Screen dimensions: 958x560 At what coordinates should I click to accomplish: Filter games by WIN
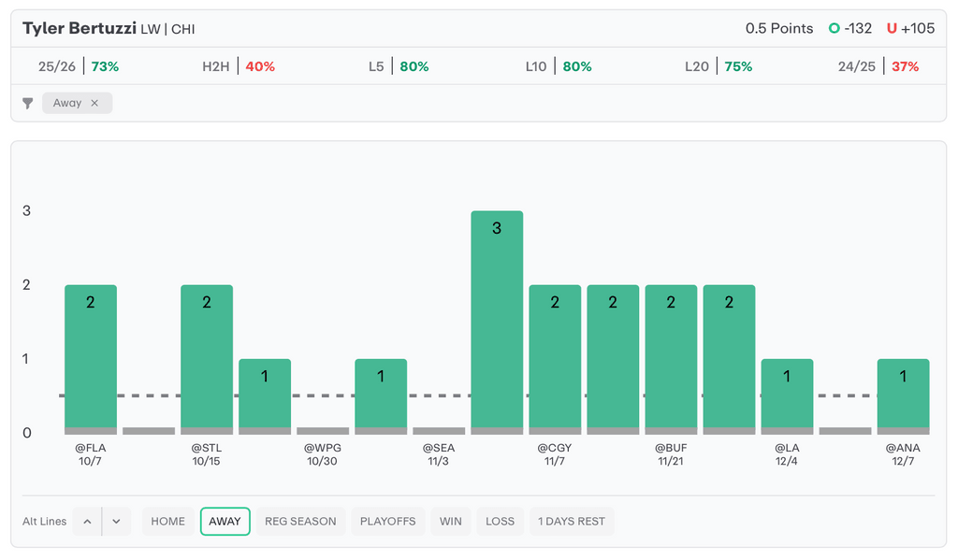coord(451,522)
